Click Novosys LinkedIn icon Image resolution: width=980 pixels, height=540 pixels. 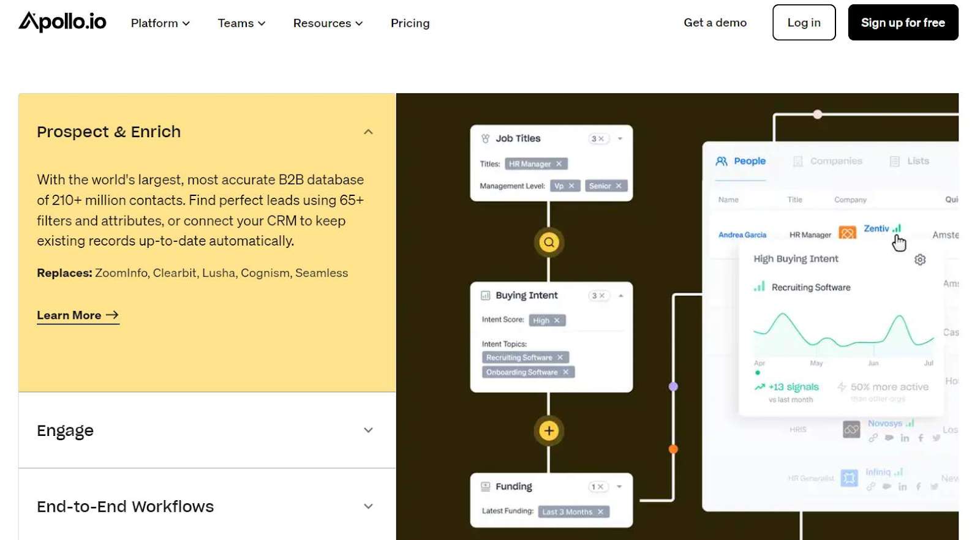pyautogui.click(x=905, y=438)
